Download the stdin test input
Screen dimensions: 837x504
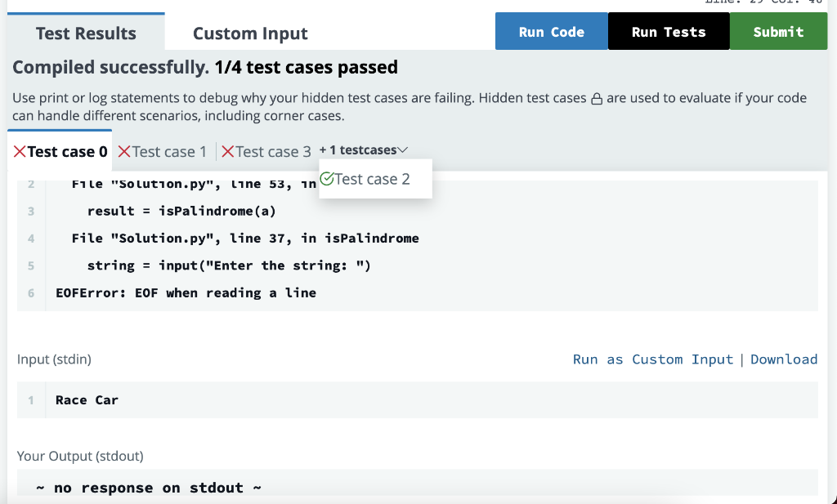(x=784, y=359)
